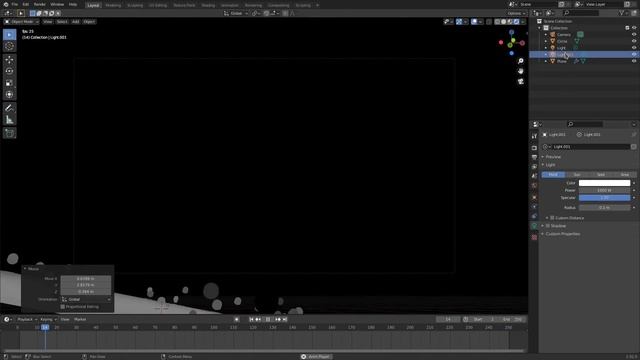Open the Physics properties tab
The height and width of the screenshot is (360, 640).
[534, 207]
